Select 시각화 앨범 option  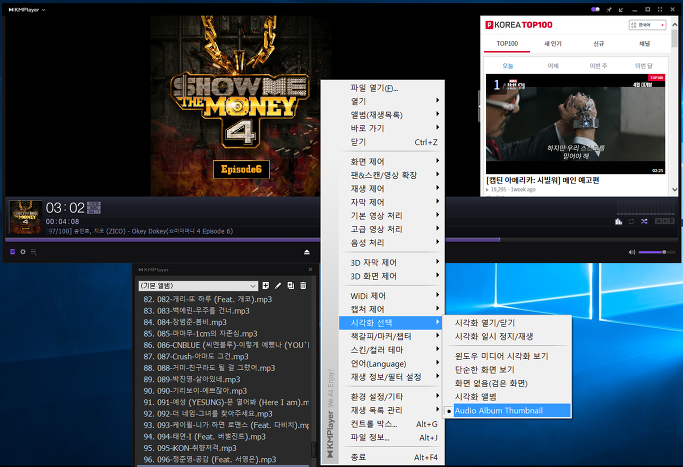(x=507, y=397)
